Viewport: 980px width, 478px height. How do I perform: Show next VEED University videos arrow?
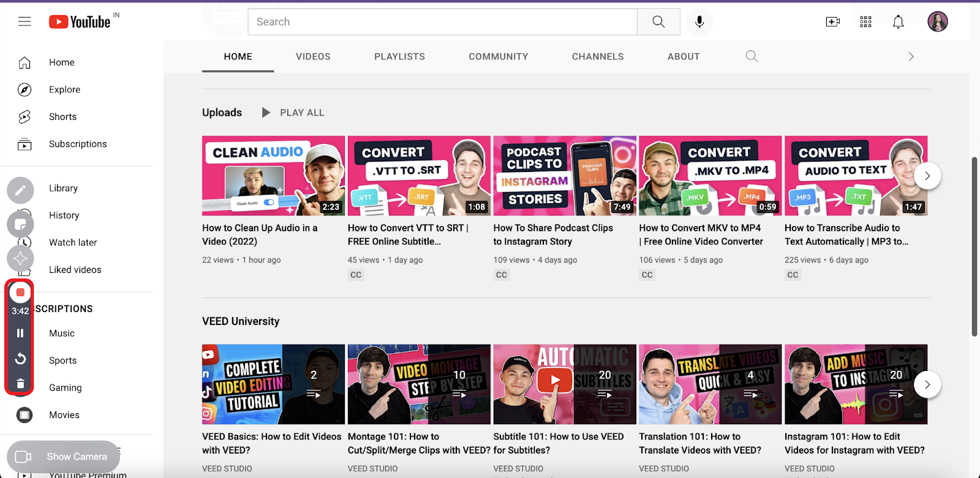point(927,384)
